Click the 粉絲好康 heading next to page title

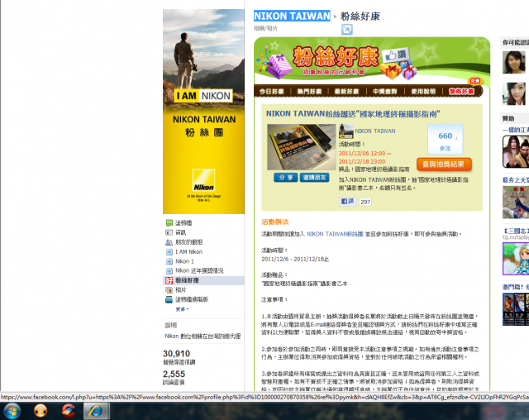coord(360,17)
